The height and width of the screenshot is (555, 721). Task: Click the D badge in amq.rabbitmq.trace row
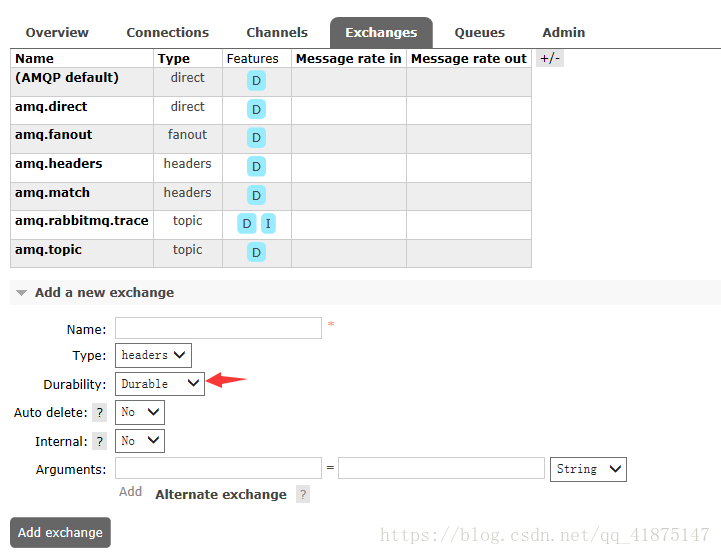[x=247, y=224]
